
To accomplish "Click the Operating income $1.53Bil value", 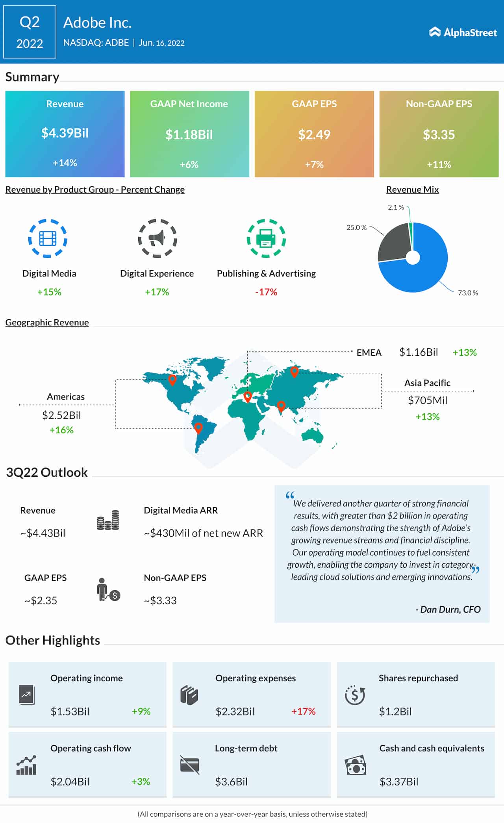I will [x=70, y=711].
